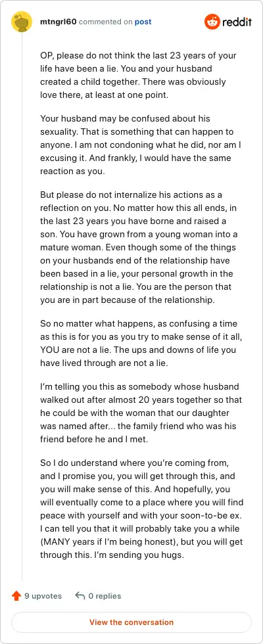Click the paragraph starting "I'm telling you this as somebody"
263x644 pixels.
click(x=141, y=413)
